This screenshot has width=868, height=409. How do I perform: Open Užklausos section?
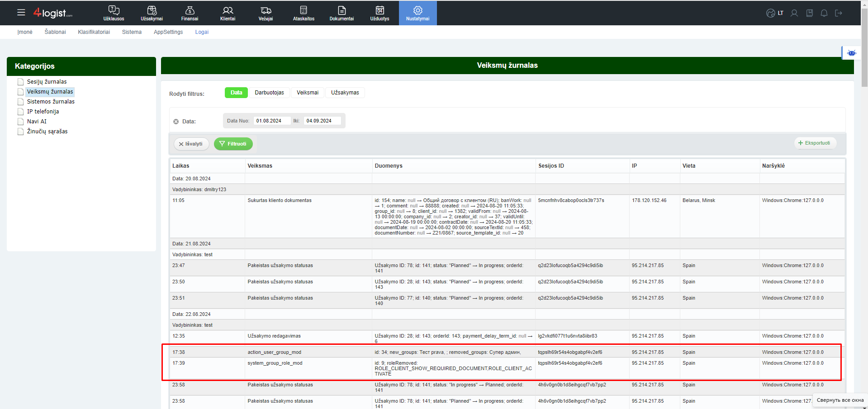coord(114,13)
